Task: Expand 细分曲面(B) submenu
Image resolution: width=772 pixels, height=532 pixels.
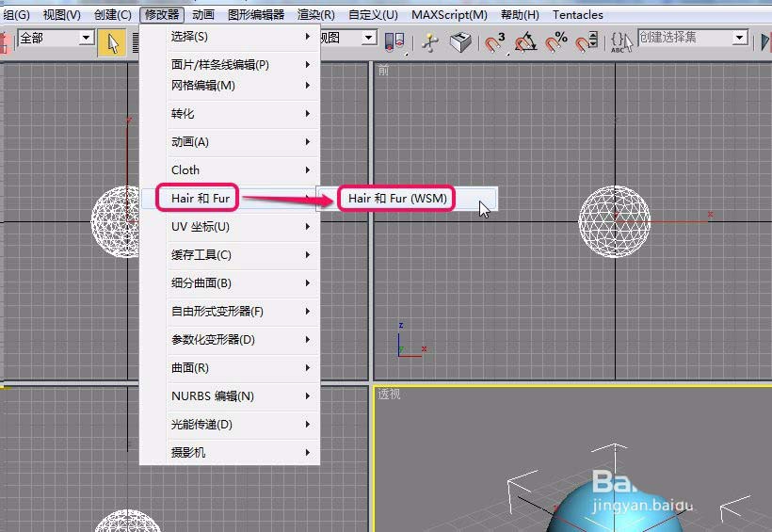Action: [230, 282]
